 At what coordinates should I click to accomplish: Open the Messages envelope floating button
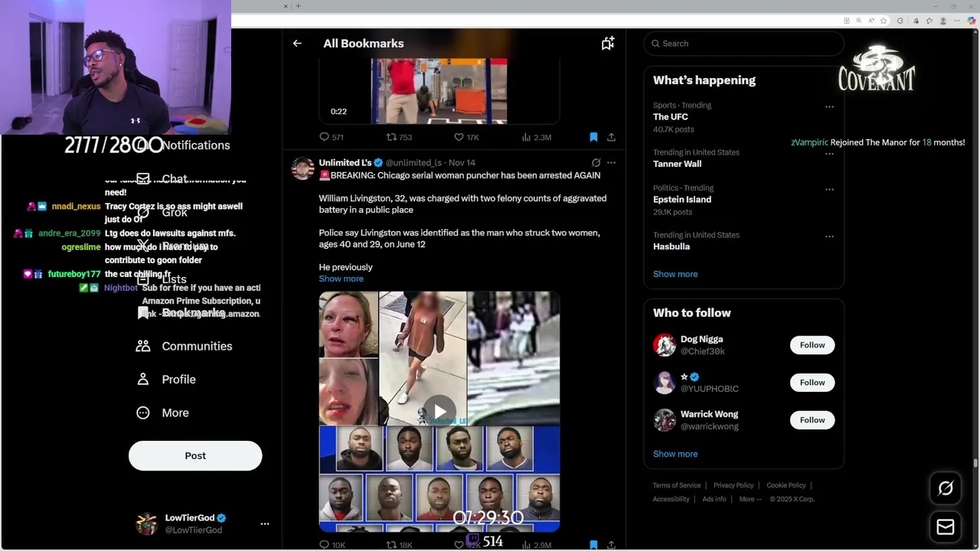[x=946, y=527]
